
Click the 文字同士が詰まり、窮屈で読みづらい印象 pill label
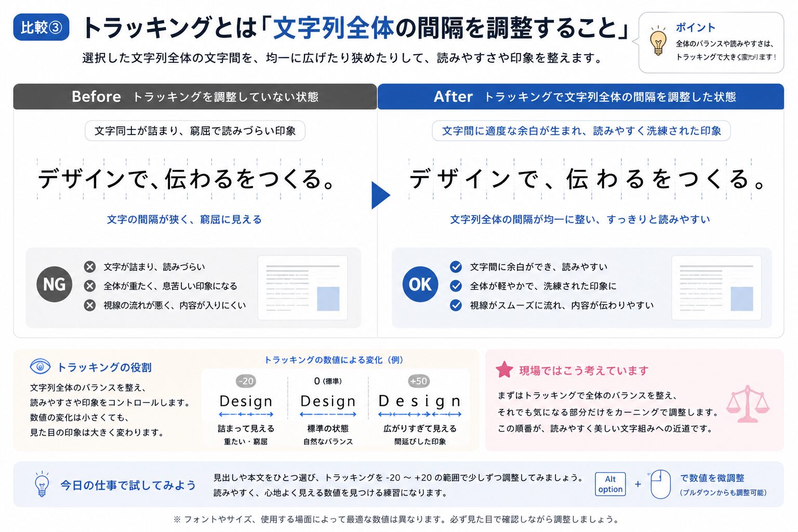195,131
